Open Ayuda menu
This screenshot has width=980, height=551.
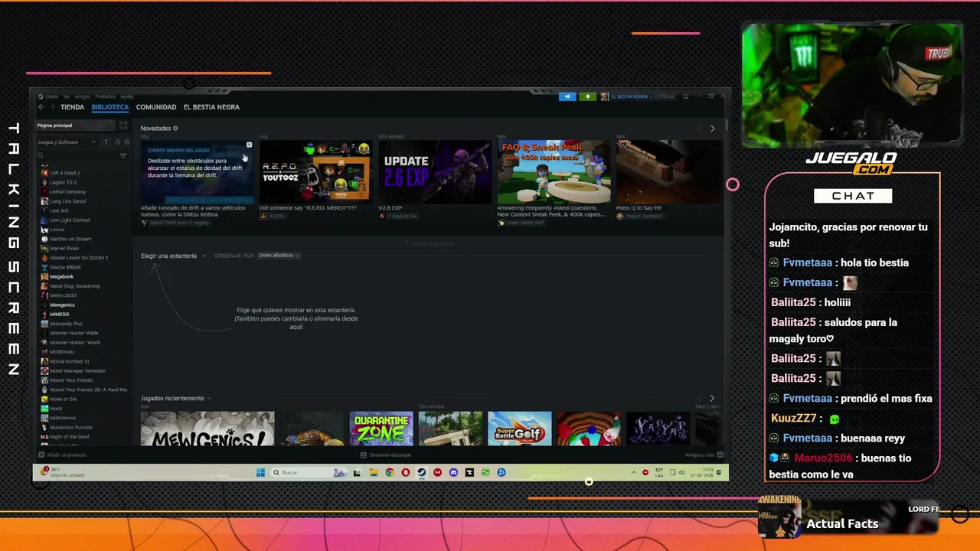(127, 96)
